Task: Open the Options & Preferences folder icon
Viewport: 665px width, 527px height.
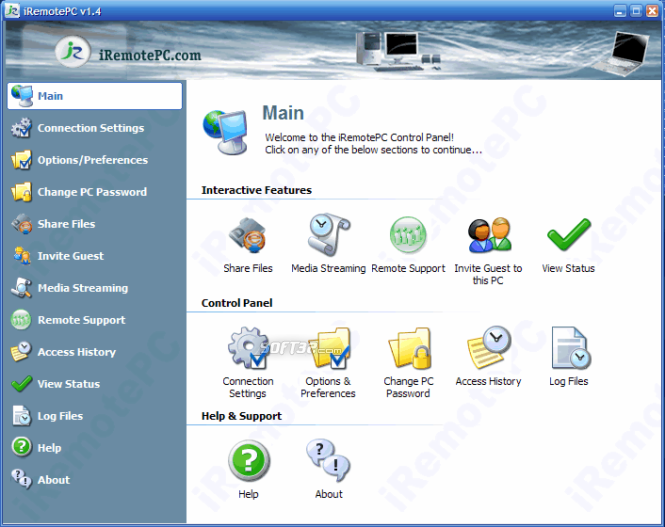Action: point(330,348)
